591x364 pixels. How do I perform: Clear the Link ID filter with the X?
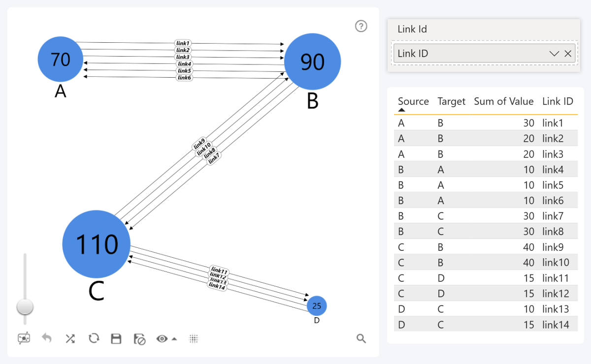coord(568,53)
